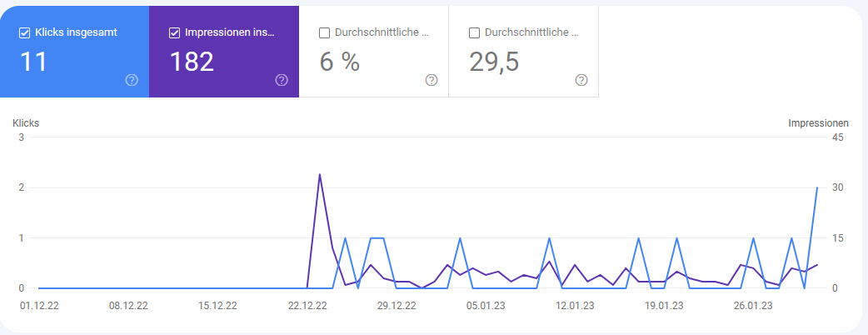
Task: Enable checkbox in the 6 % card
Action: point(324,33)
